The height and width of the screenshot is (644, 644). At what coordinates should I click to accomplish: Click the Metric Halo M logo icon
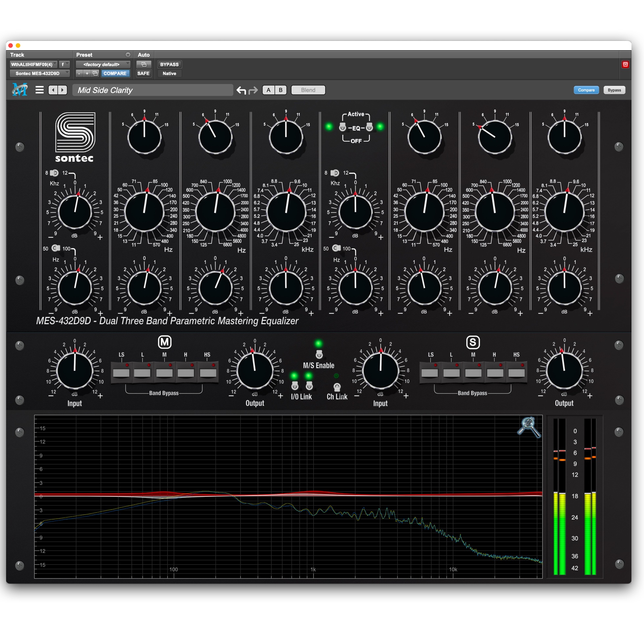point(20,89)
